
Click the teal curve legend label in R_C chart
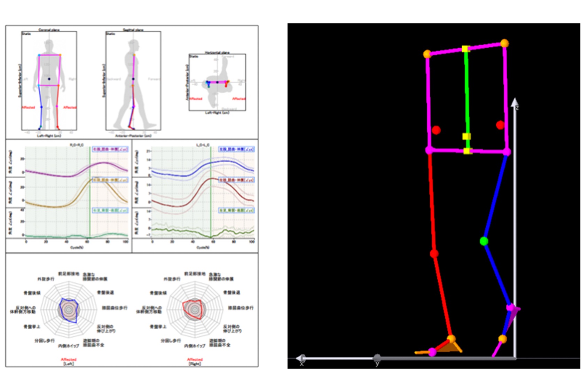110,210
